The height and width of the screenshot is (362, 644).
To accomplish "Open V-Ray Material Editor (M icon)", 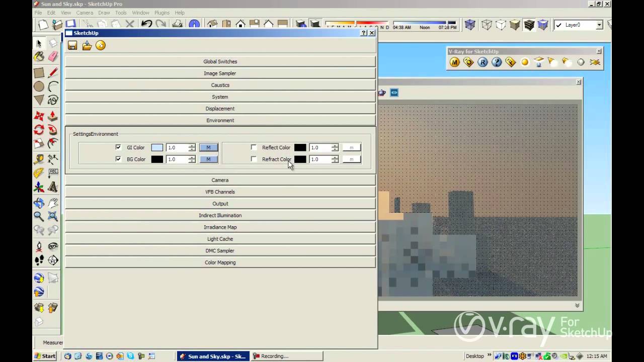I will pos(455,62).
